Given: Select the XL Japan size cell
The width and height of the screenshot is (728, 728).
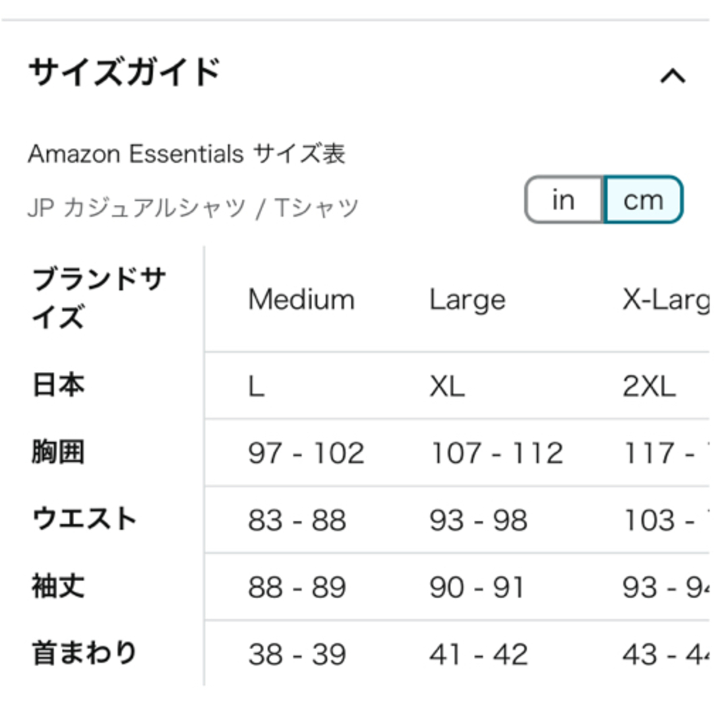Looking at the screenshot, I should click(x=447, y=386).
